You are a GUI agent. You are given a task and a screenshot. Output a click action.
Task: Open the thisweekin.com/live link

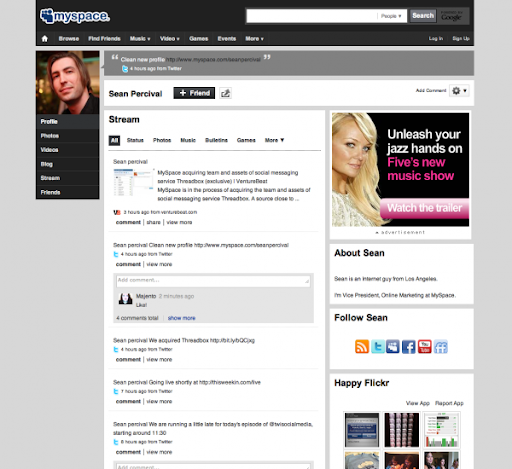(x=230, y=382)
